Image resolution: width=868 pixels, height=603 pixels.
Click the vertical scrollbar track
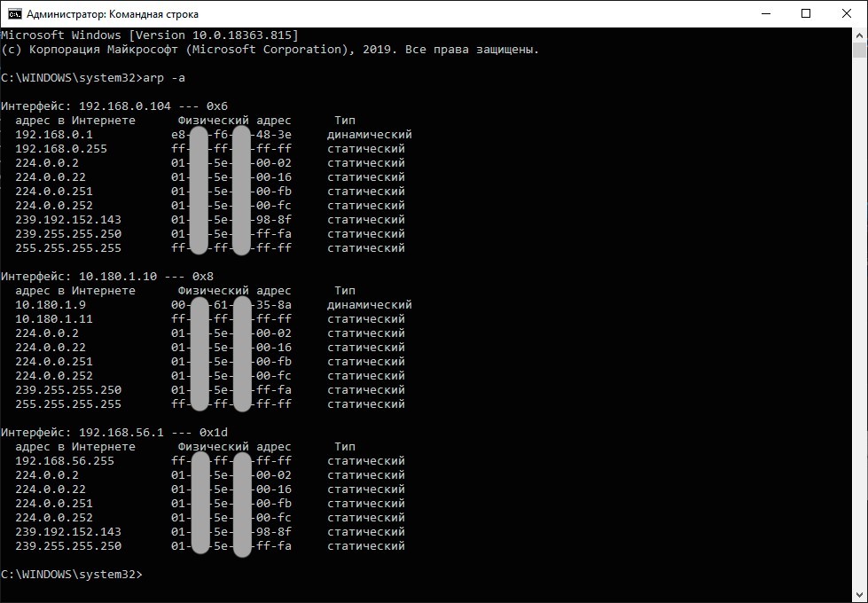point(859,310)
